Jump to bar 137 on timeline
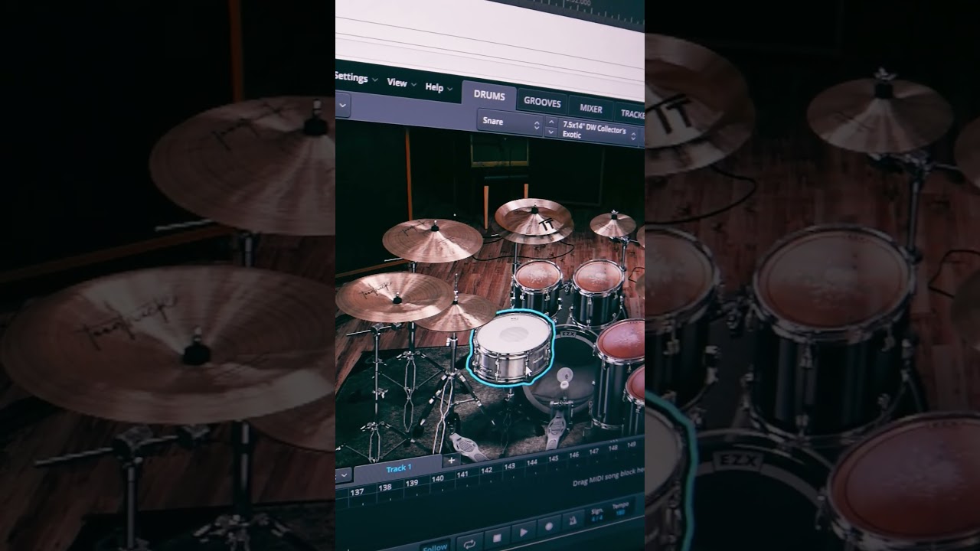980x551 pixels. click(x=357, y=493)
